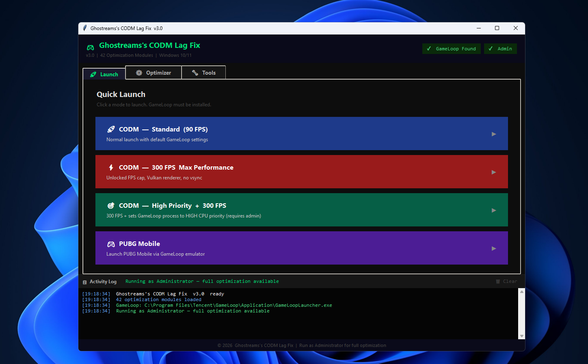Close the CODM Lag Fix window
The width and height of the screenshot is (588, 364).
[516, 28]
